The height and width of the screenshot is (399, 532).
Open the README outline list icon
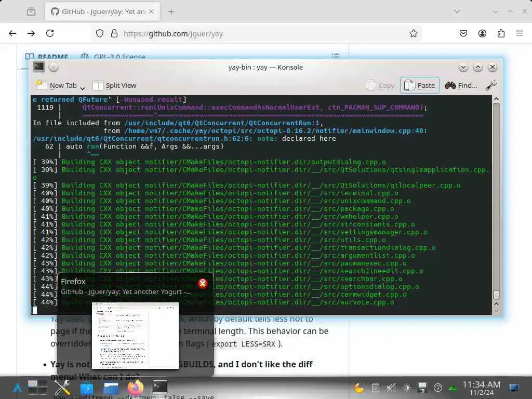coord(335,56)
